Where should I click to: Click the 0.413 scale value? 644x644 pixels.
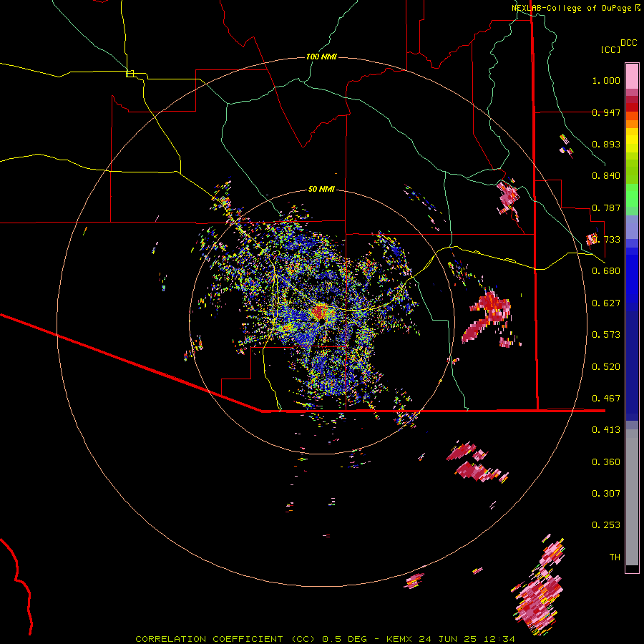click(606, 430)
